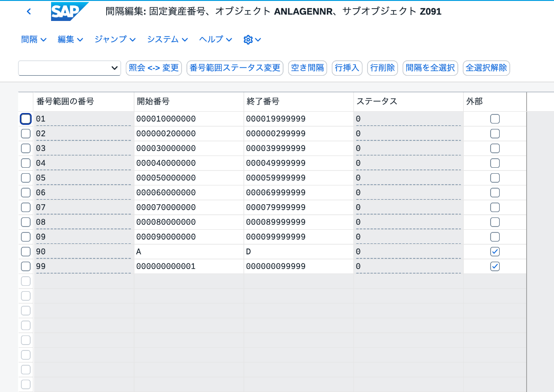554x392 pixels.
Task: Select row 05 with its row checkbox
Action: tap(26, 178)
